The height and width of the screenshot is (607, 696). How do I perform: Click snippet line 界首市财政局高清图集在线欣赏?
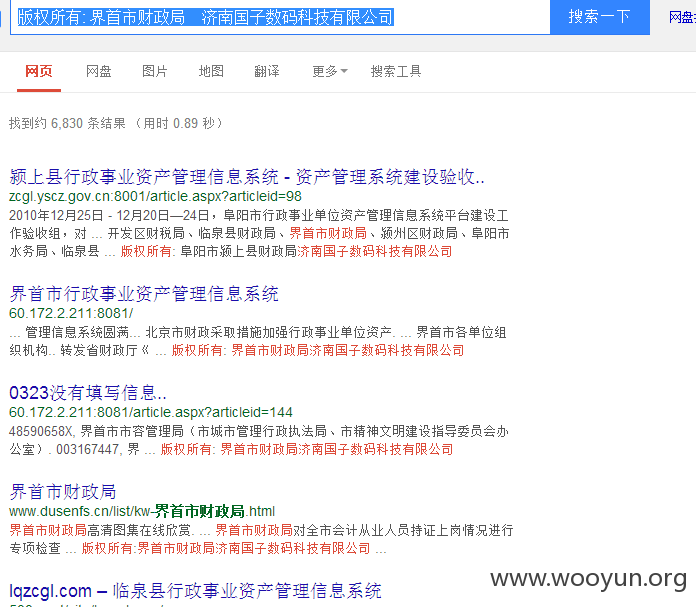(261, 530)
